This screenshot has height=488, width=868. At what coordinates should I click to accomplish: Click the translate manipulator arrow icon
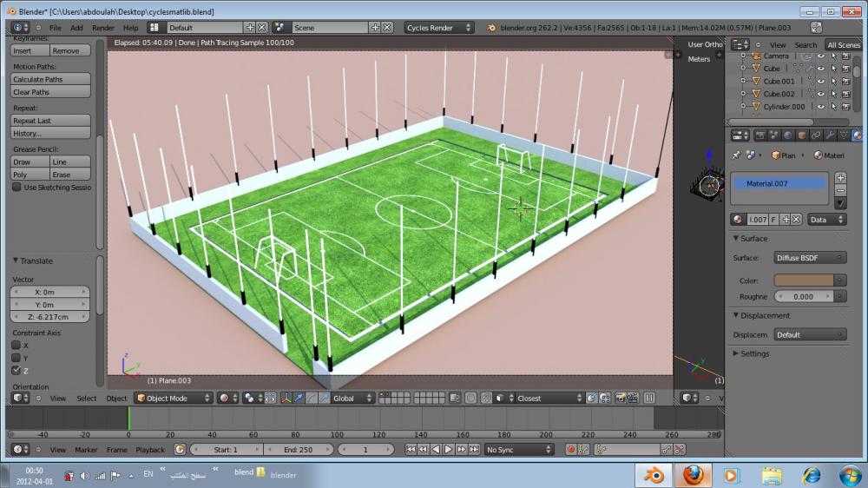click(299, 398)
